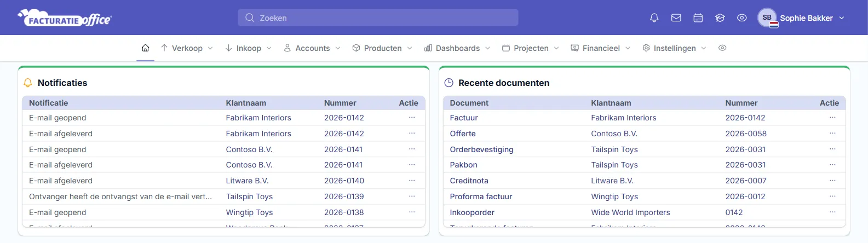The width and height of the screenshot is (868, 243).
Task: Click the Financieel menu icon
Action: pyautogui.click(x=574, y=48)
